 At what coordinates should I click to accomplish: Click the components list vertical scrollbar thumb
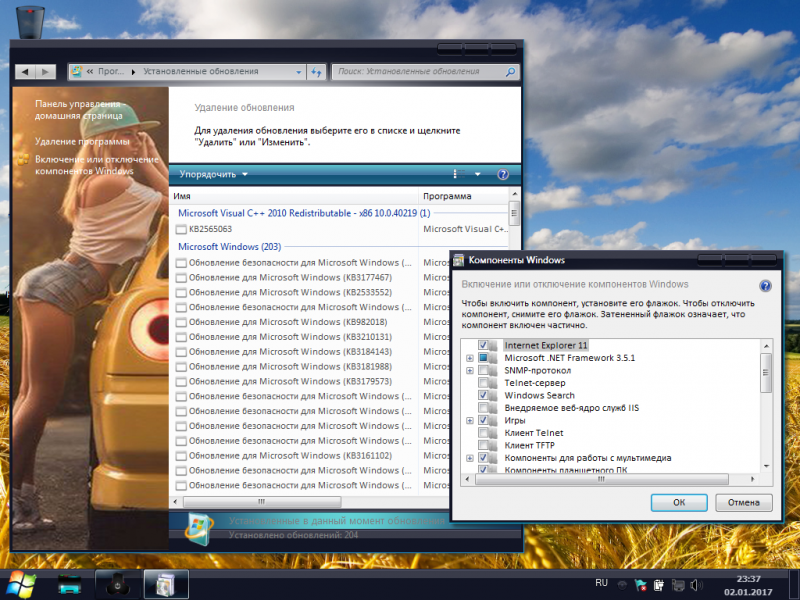point(766,373)
